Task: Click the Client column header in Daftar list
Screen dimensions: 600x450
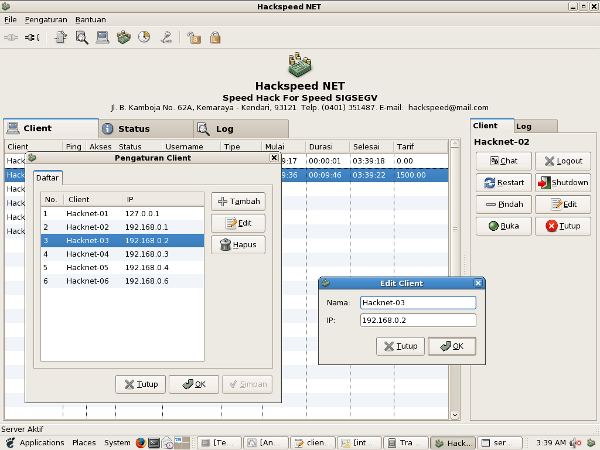Action: (x=94, y=199)
